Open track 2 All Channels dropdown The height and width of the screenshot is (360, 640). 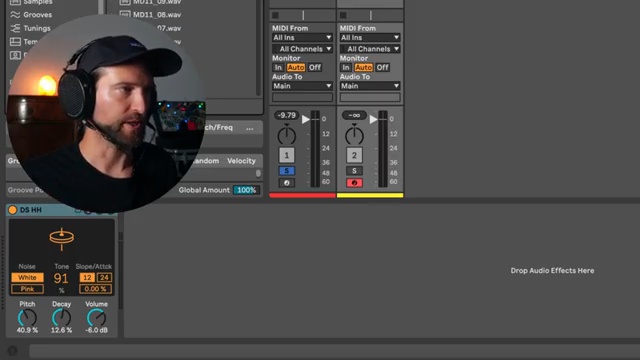point(370,49)
